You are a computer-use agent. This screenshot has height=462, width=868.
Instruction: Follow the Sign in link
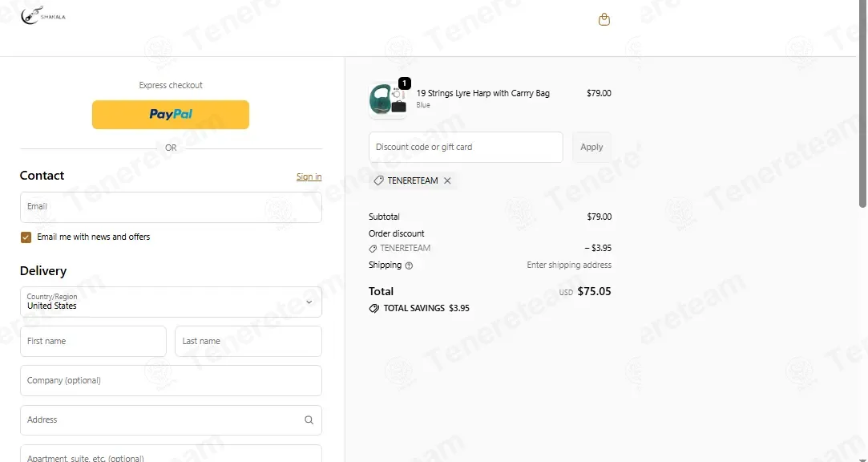(309, 176)
